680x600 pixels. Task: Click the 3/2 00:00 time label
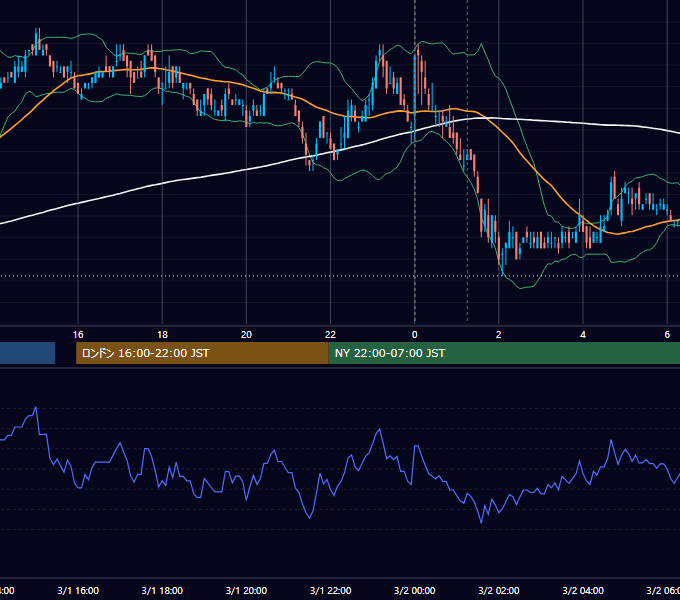[415, 590]
